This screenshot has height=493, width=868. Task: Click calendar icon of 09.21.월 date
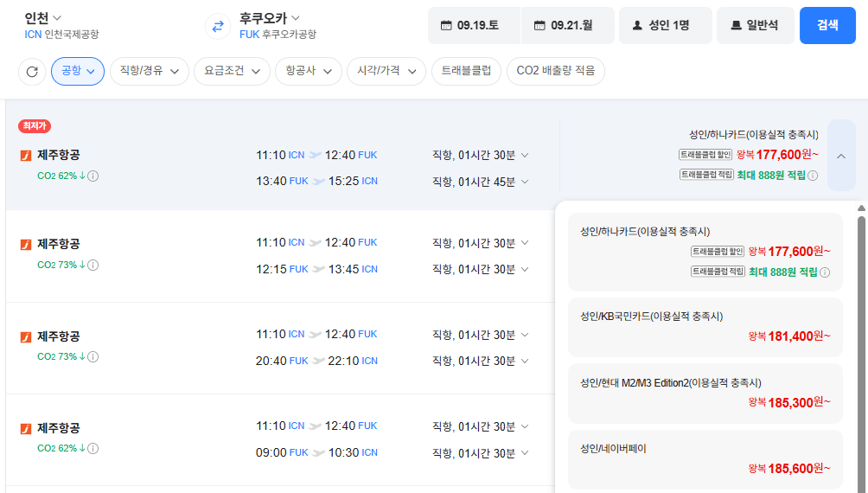pos(539,25)
